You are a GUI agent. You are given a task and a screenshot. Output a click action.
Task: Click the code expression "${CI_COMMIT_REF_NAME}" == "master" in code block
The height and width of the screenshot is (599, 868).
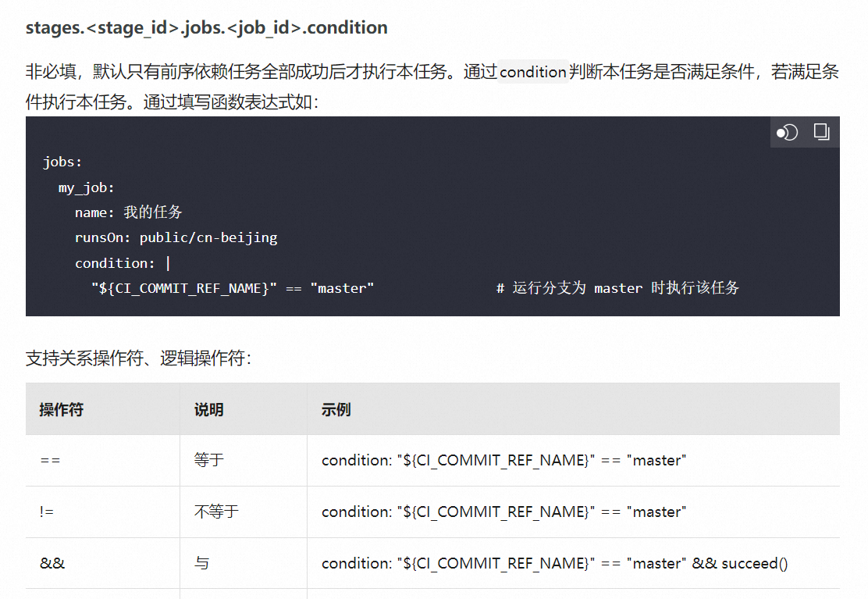point(233,288)
